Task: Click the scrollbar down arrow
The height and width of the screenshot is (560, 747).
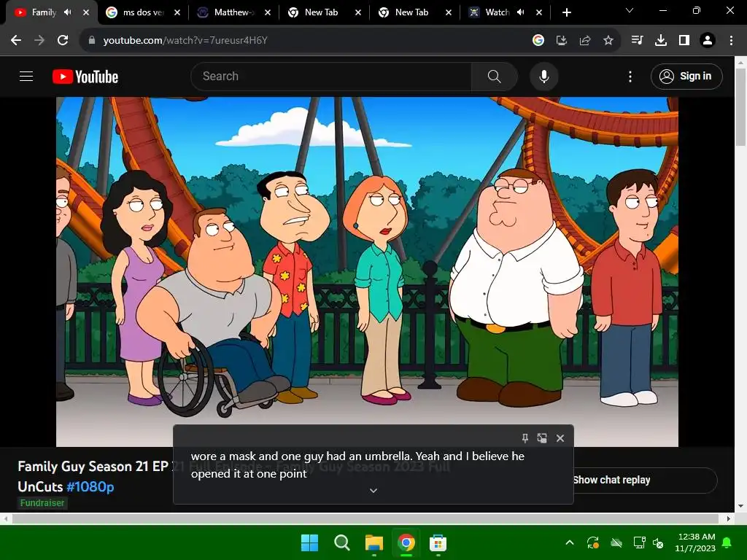Action: (x=740, y=506)
